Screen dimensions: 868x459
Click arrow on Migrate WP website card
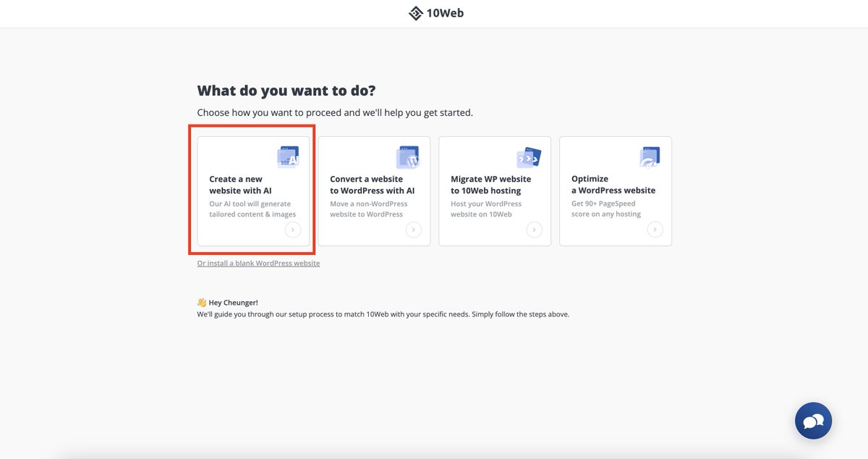534,230
